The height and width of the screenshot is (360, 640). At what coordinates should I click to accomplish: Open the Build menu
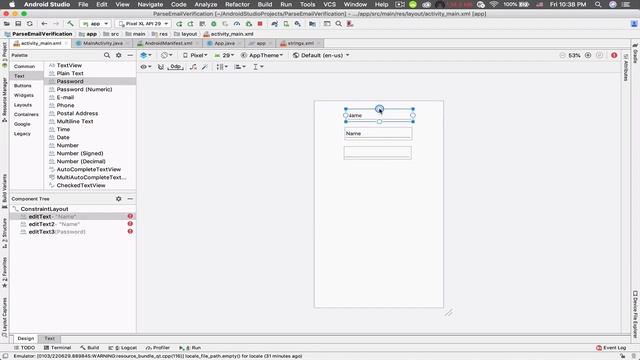click(x=264, y=4)
